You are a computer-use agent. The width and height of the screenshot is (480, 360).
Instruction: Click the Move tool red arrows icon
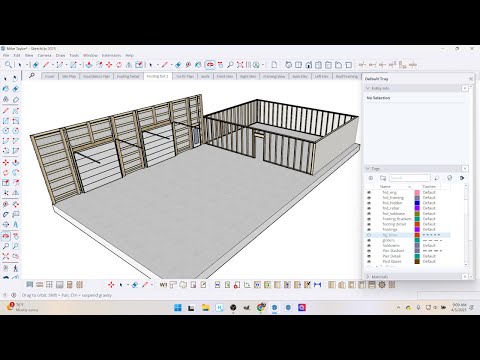pos(109,65)
